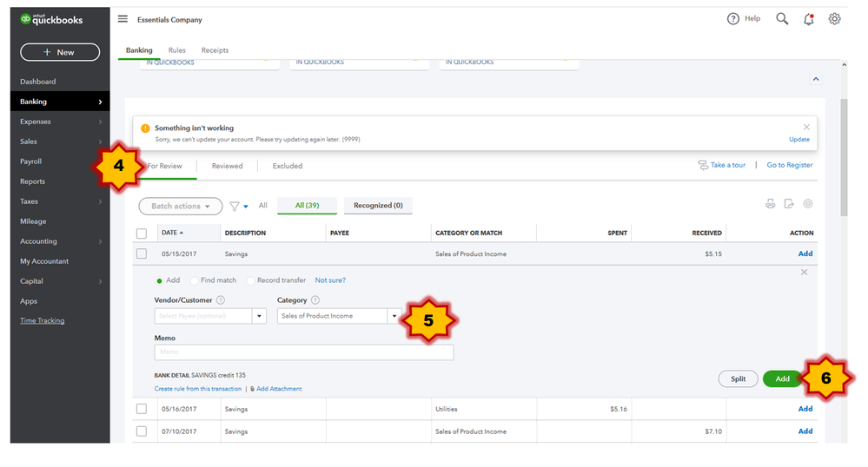Open Reports in the sidebar
This screenshot has width=868, height=467.
click(33, 181)
